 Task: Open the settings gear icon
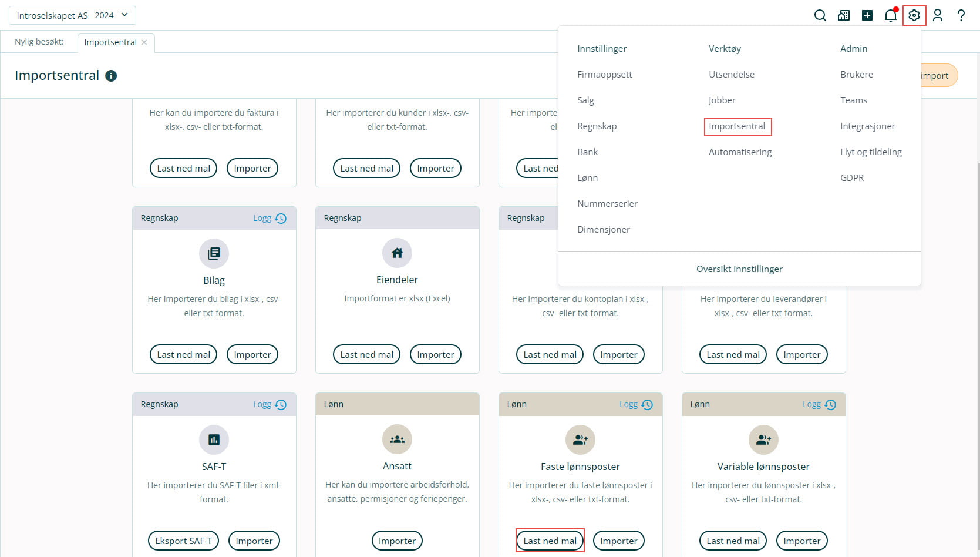(x=914, y=16)
